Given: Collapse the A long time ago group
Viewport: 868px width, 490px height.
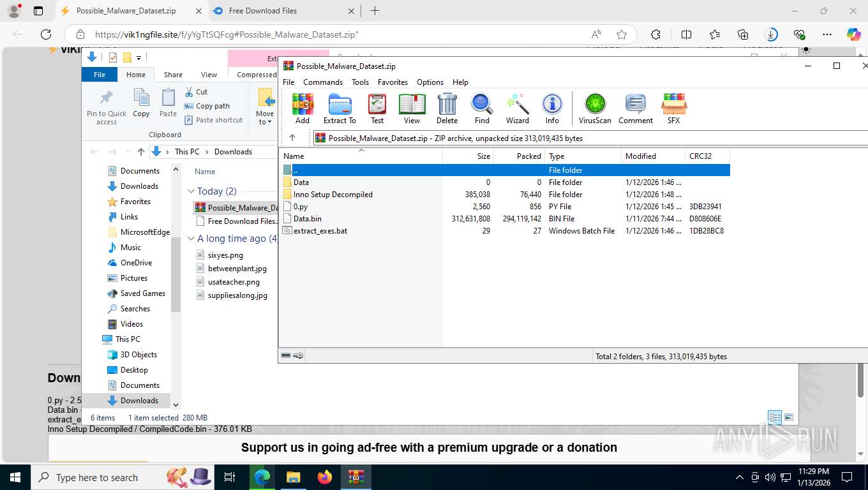Looking at the screenshot, I should click(x=191, y=239).
